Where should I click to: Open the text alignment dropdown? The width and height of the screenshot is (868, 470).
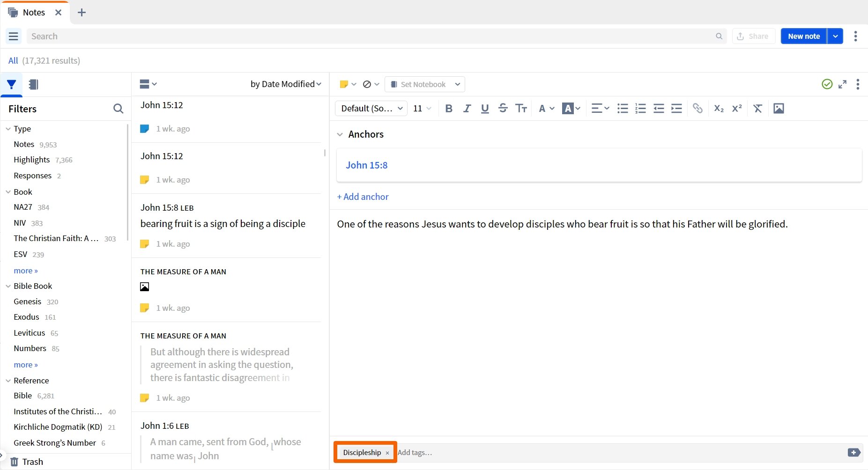[600, 108]
